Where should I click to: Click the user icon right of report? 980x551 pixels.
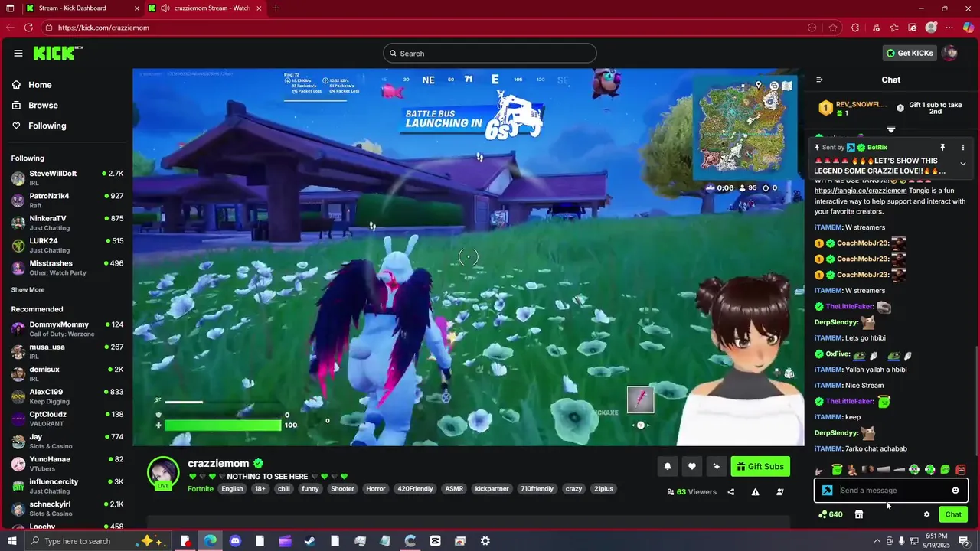tap(779, 492)
